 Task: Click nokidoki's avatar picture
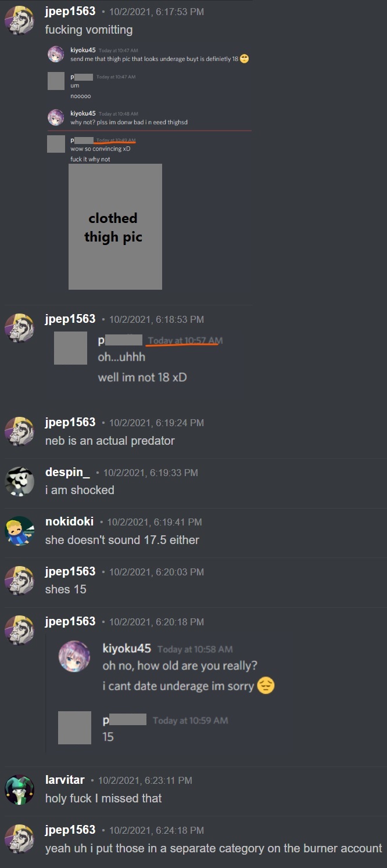19,531
